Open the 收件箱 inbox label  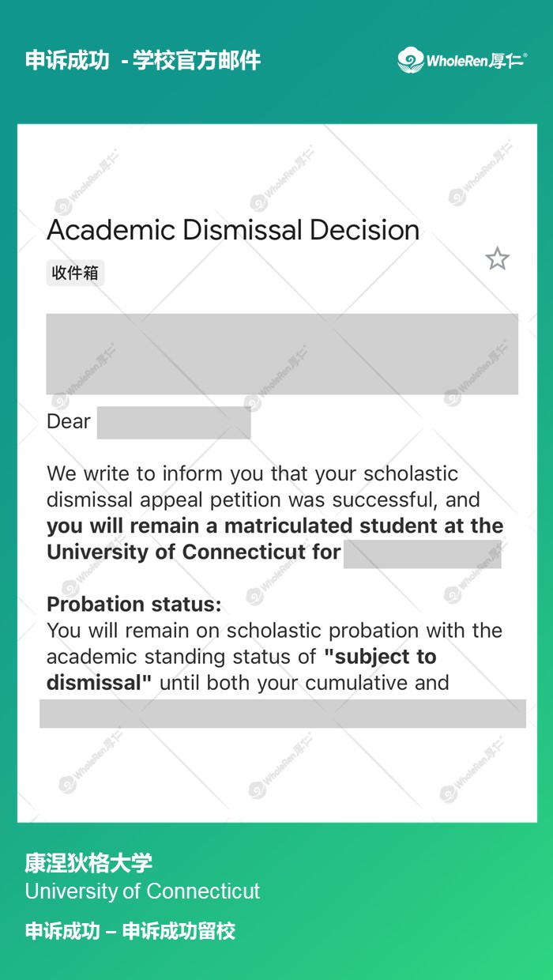(x=75, y=273)
